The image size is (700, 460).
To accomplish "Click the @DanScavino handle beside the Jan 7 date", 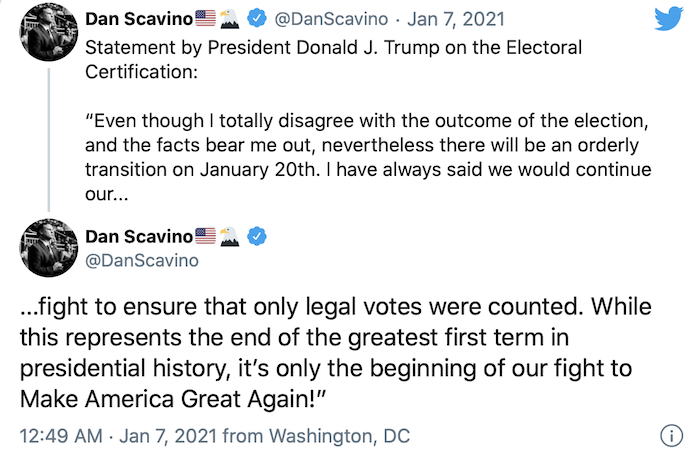I will tap(331, 19).
